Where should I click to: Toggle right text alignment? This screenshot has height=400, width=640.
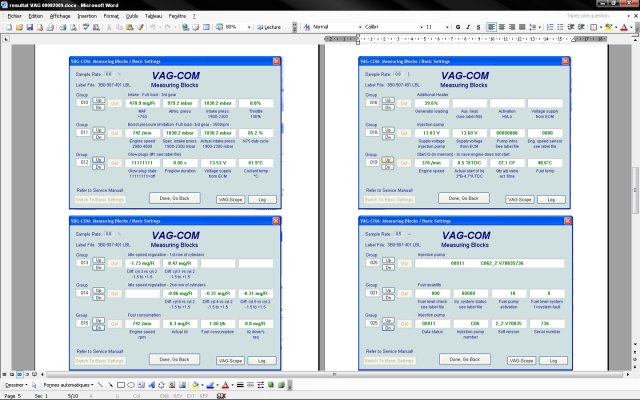pos(512,27)
